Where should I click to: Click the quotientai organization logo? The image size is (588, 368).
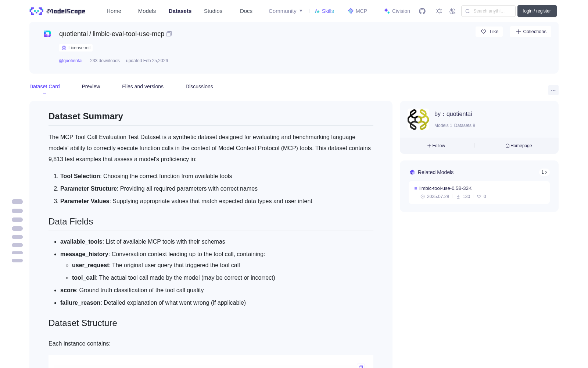pyautogui.click(x=418, y=120)
